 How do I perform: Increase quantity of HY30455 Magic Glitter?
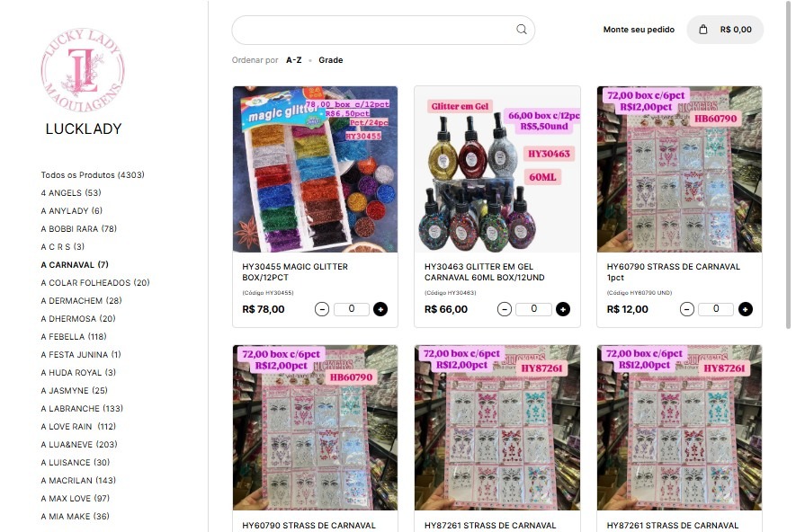click(380, 309)
